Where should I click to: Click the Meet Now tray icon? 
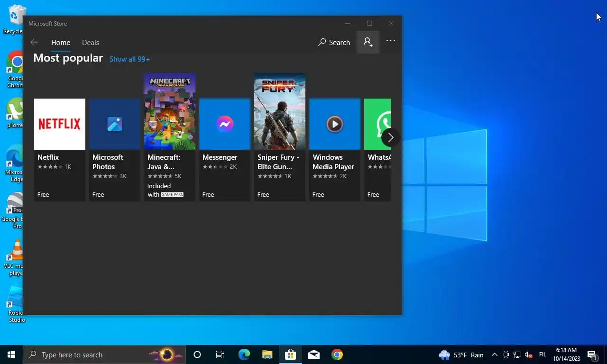click(x=506, y=355)
